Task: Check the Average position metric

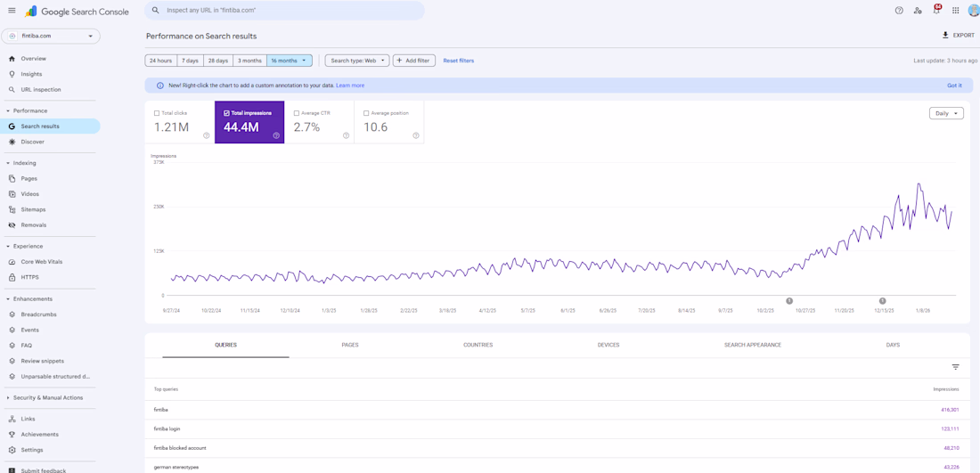Action: (366, 113)
